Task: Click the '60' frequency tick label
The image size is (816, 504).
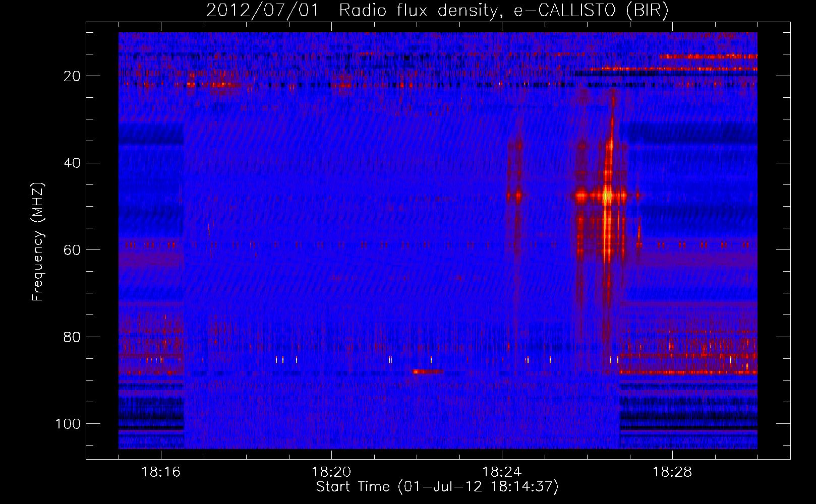Action: coord(73,250)
